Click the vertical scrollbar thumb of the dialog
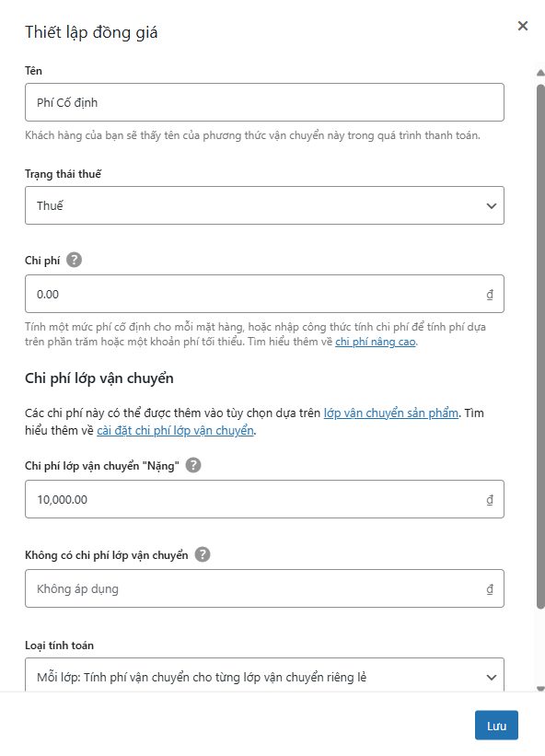The height and width of the screenshot is (756, 545). (x=540, y=346)
